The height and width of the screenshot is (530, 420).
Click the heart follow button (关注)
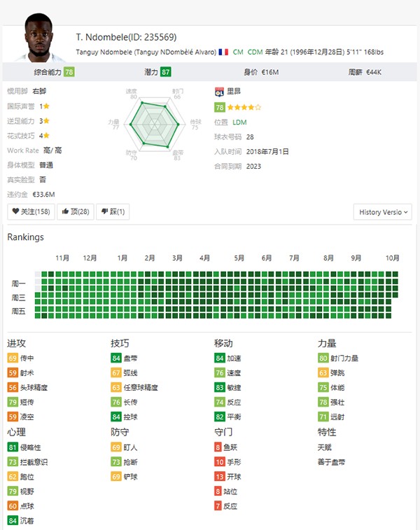(32, 211)
